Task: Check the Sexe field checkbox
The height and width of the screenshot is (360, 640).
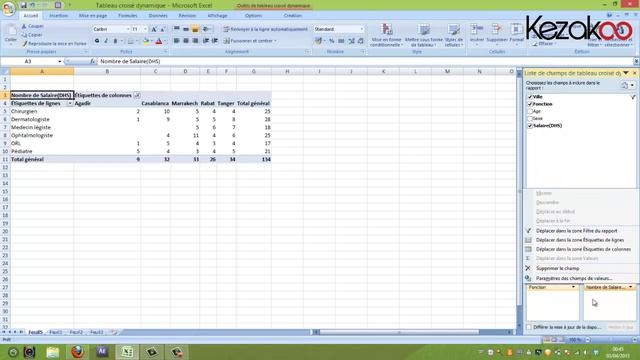Action: (530, 118)
